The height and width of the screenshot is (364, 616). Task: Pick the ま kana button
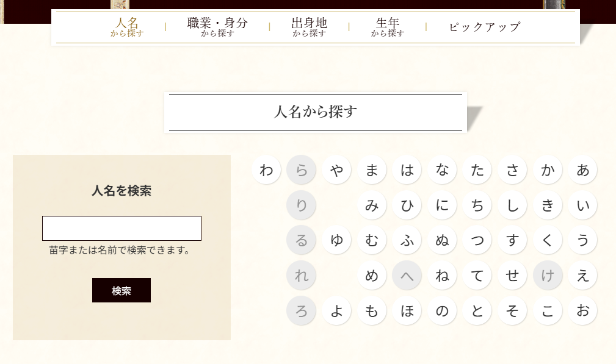tap(372, 170)
